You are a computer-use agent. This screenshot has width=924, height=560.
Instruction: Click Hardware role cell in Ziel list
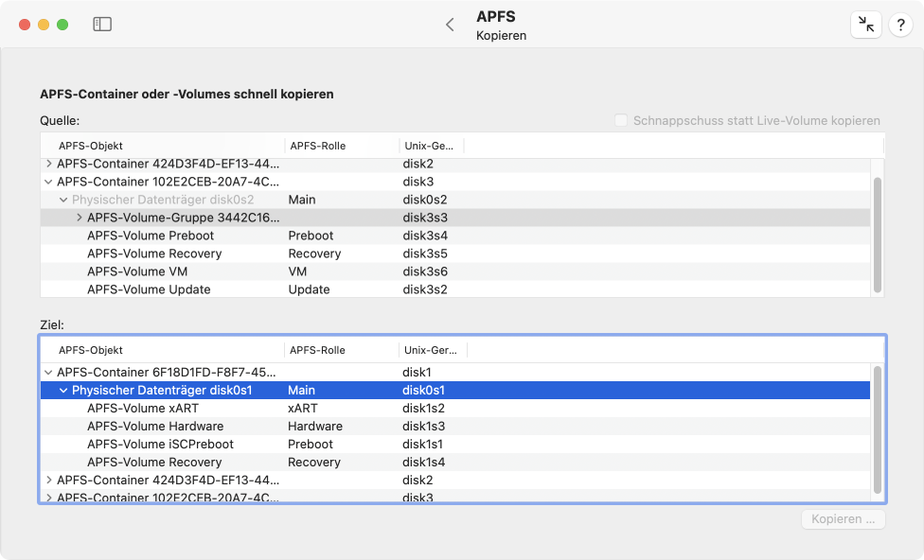click(x=314, y=427)
